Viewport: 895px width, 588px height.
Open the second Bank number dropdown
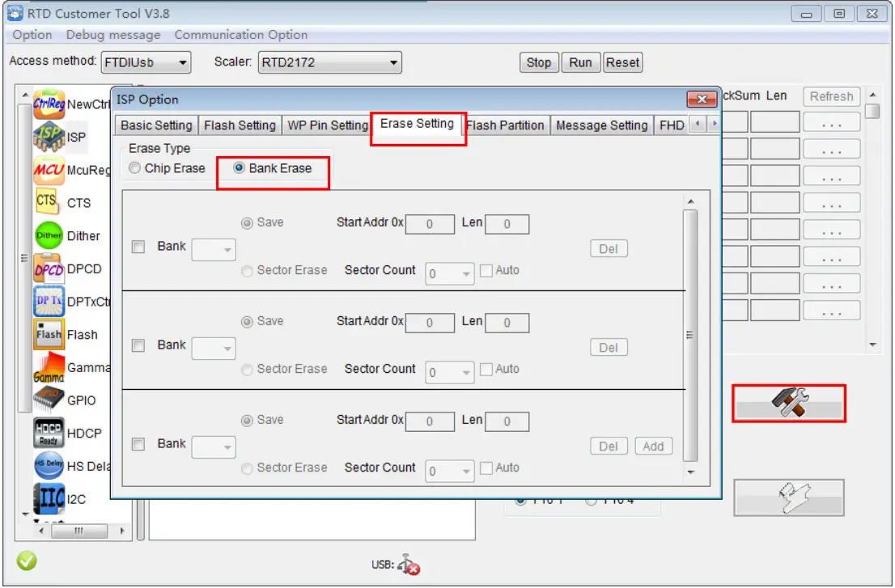[x=214, y=349]
